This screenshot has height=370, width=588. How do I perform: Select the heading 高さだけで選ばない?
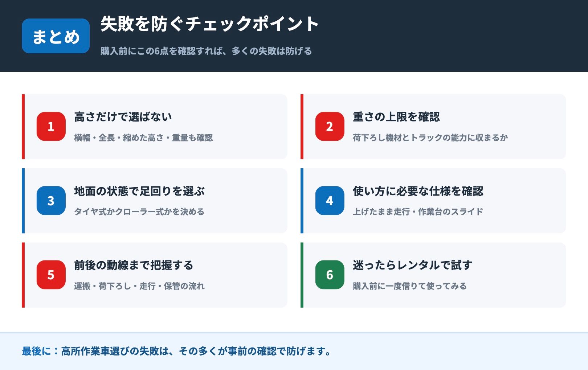tap(123, 117)
